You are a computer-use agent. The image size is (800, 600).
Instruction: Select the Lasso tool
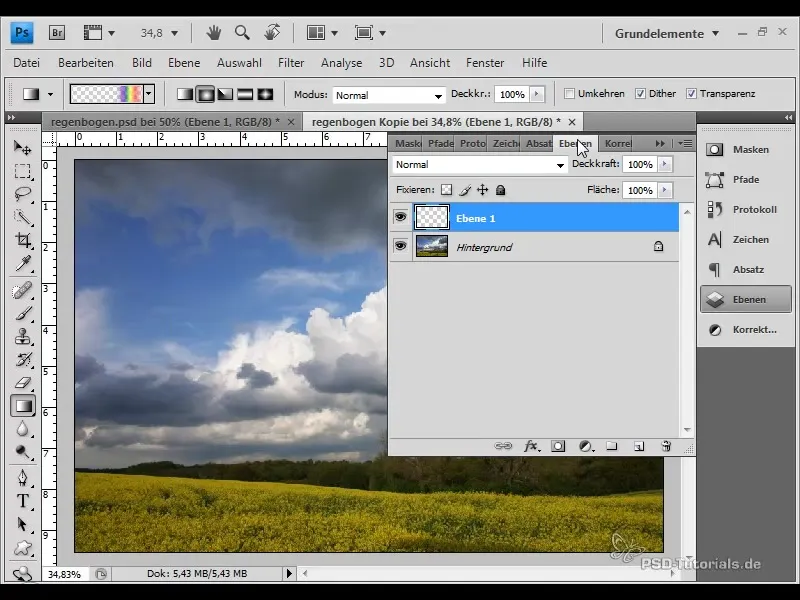tap(22, 194)
